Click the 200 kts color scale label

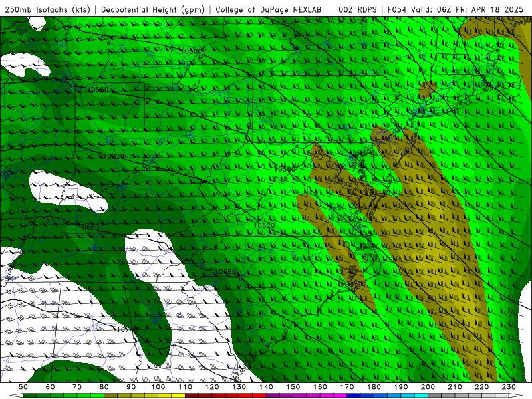[428, 387]
